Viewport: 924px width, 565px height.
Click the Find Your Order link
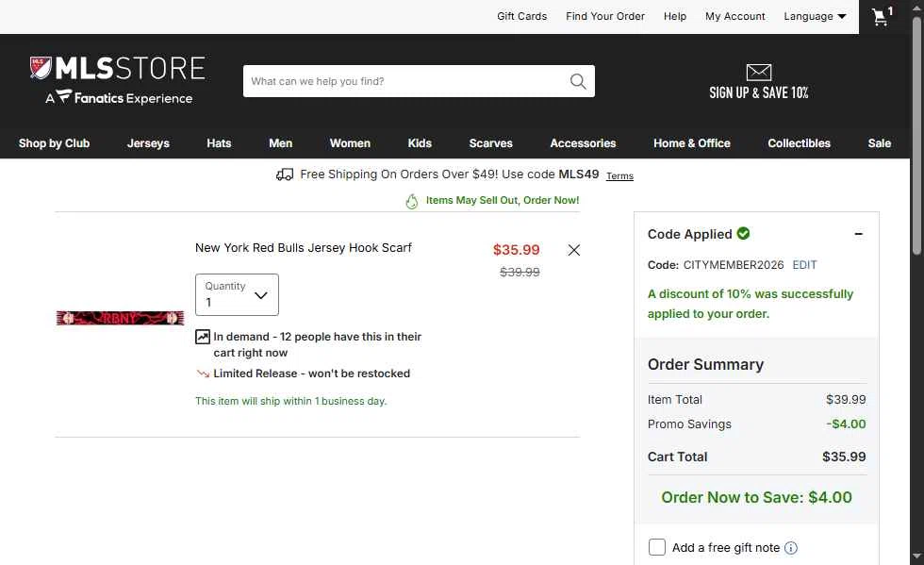pos(605,17)
